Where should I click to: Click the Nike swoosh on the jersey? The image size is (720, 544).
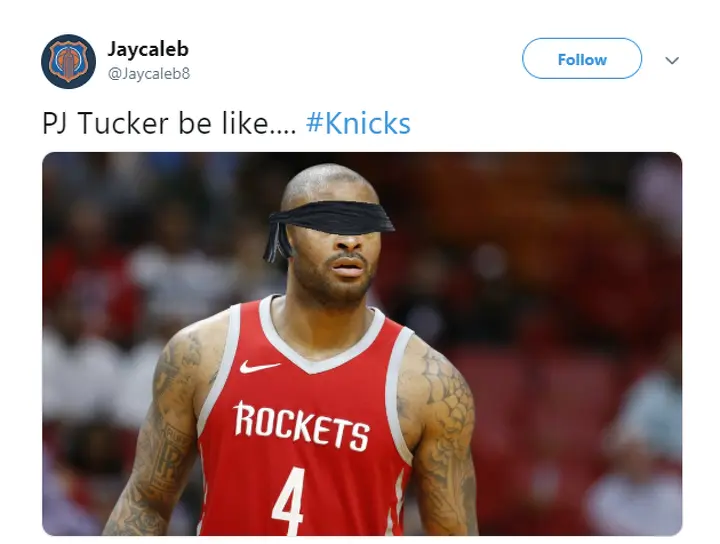tap(259, 366)
